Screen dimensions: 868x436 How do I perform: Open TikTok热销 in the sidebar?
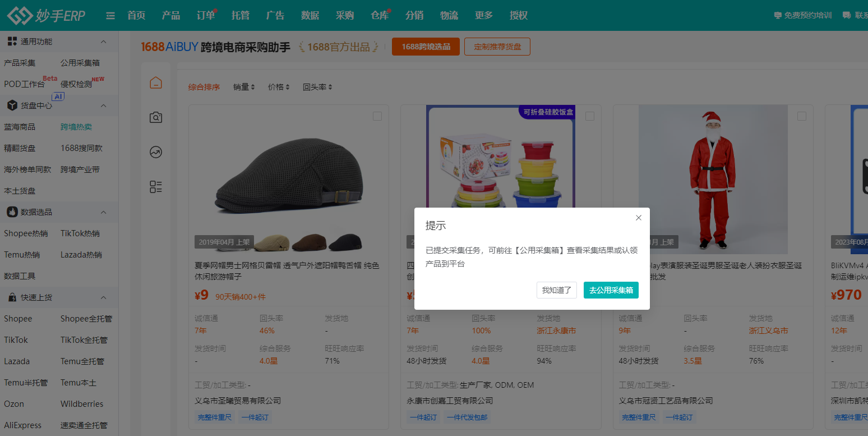tap(80, 233)
